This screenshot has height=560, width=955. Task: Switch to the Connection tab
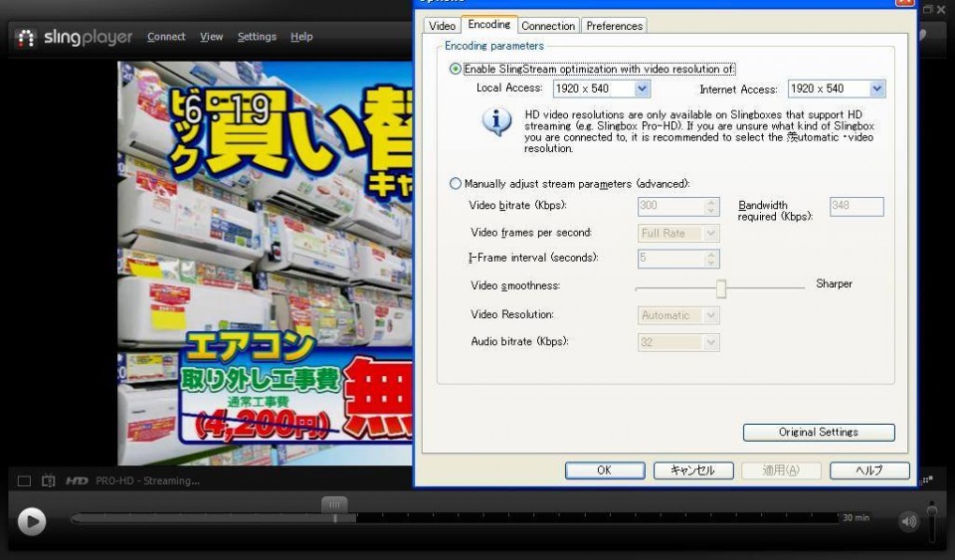pyautogui.click(x=547, y=26)
